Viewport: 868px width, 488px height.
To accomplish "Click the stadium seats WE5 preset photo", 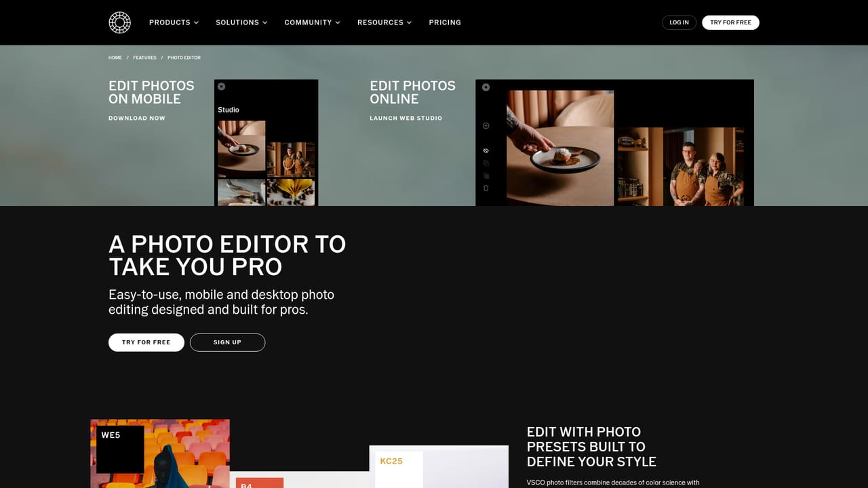I will click(x=160, y=453).
